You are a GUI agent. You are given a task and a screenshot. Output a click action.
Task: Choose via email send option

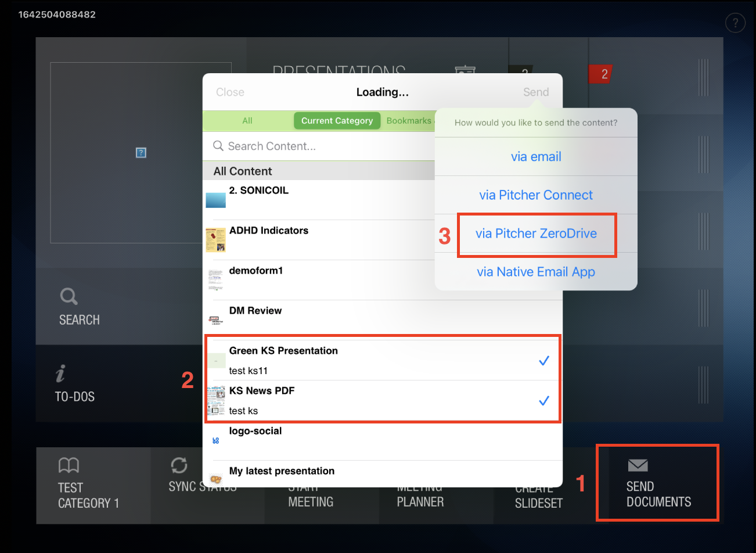(x=536, y=157)
